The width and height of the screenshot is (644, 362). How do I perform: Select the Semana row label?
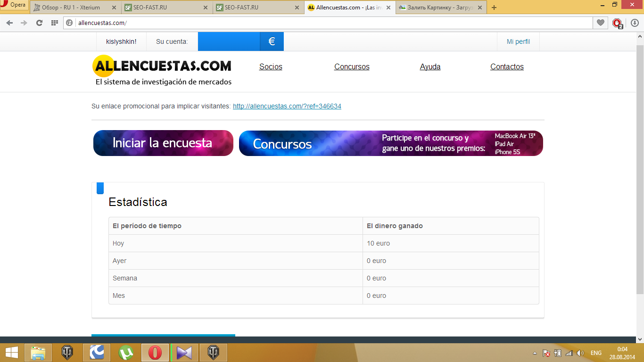(x=125, y=278)
